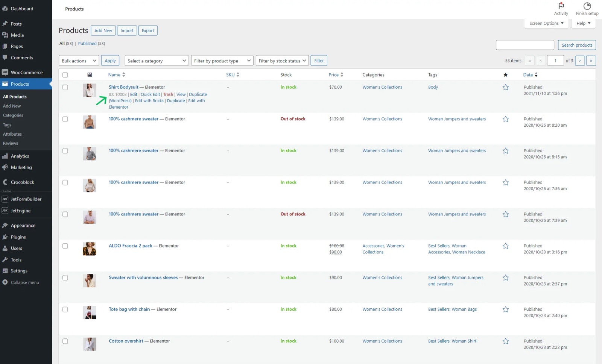Click the Plugins plug icon
The width and height of the screenshot is (602, 364).
click(5, 237)
